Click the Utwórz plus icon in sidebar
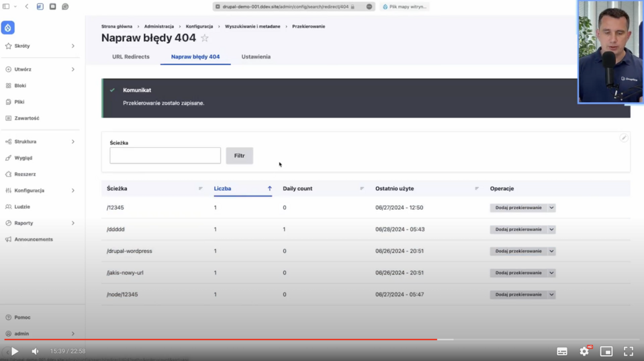The height and width of the screenshot is (361, 644). tap(8, 69)
